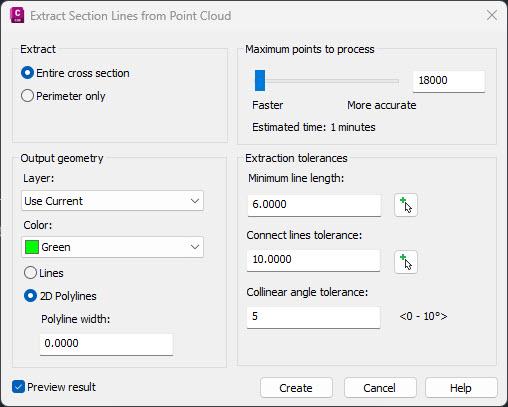Click the green color swatch in Color box
508x407 pixels.
click(32, 247)
